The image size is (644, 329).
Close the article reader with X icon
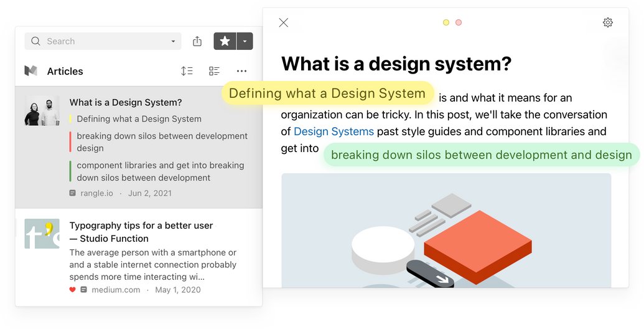click(x=283, y=22)
